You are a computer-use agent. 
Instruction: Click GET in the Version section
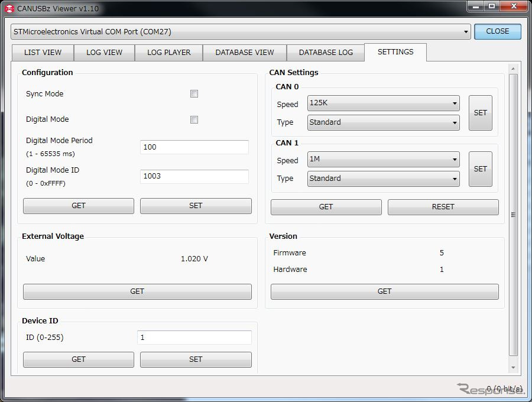384,291
